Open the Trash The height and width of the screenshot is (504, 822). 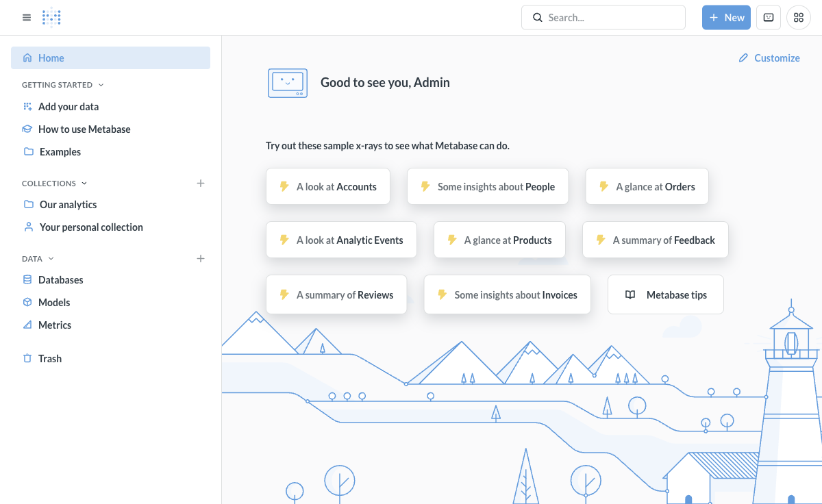110,359
